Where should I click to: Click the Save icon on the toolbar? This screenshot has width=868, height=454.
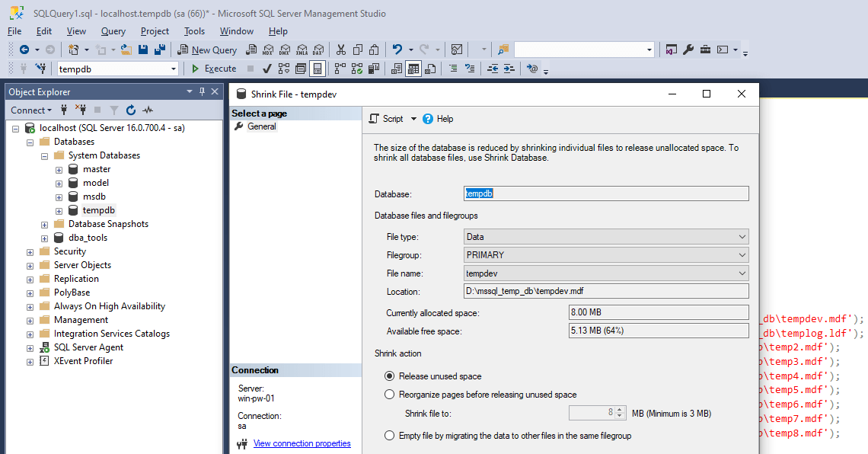143,50
